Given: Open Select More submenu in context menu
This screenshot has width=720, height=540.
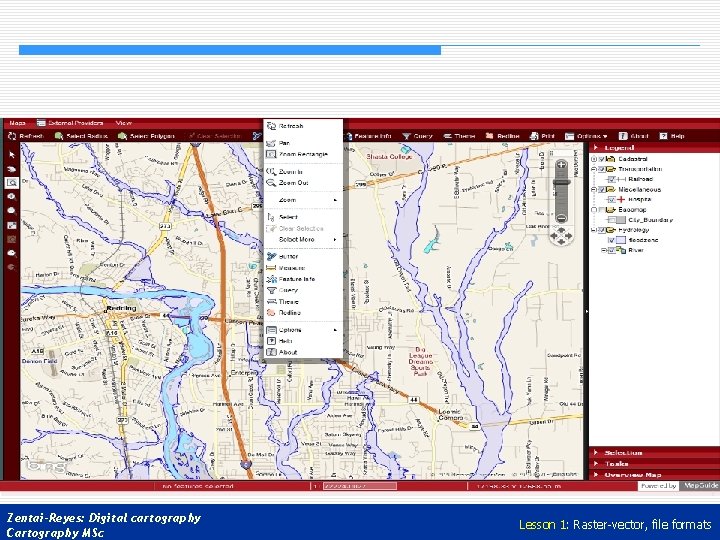Looking at the screenshot, I should click(304, 239).
